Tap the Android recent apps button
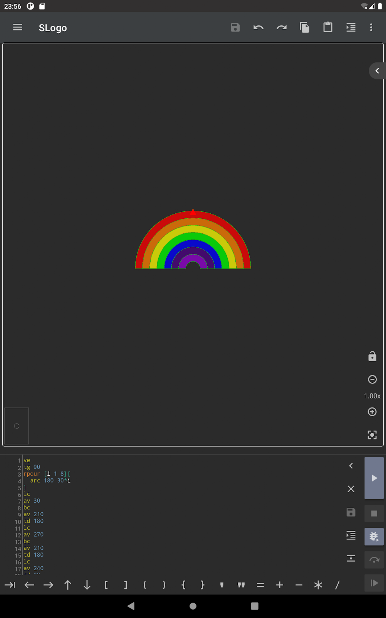The width and height of the screenshot is (386, 618). coord(255,606)
